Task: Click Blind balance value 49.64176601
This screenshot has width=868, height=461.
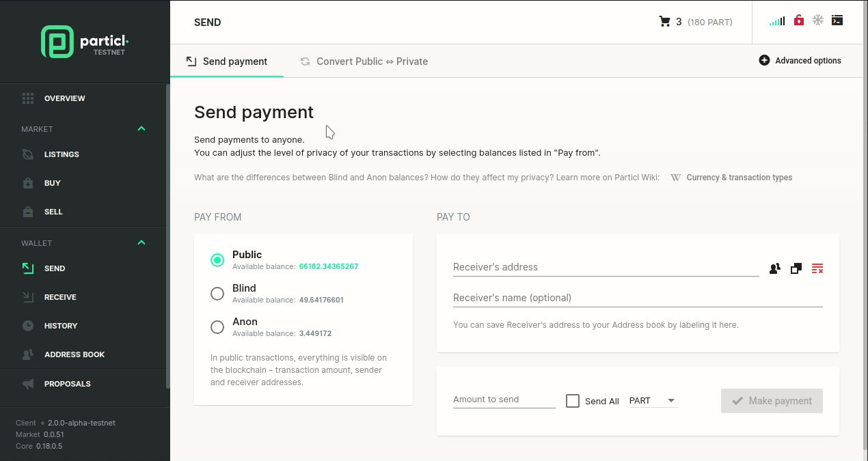Action: pos(321,300)
